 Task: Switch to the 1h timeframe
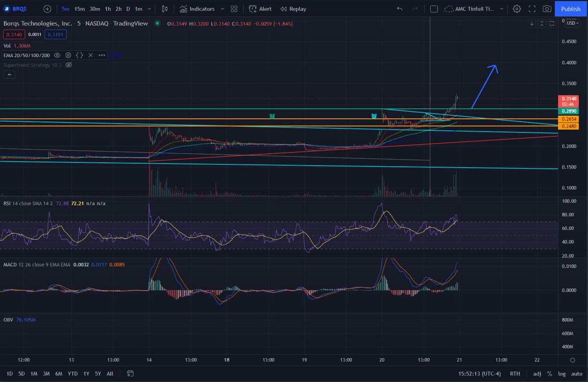108,9
